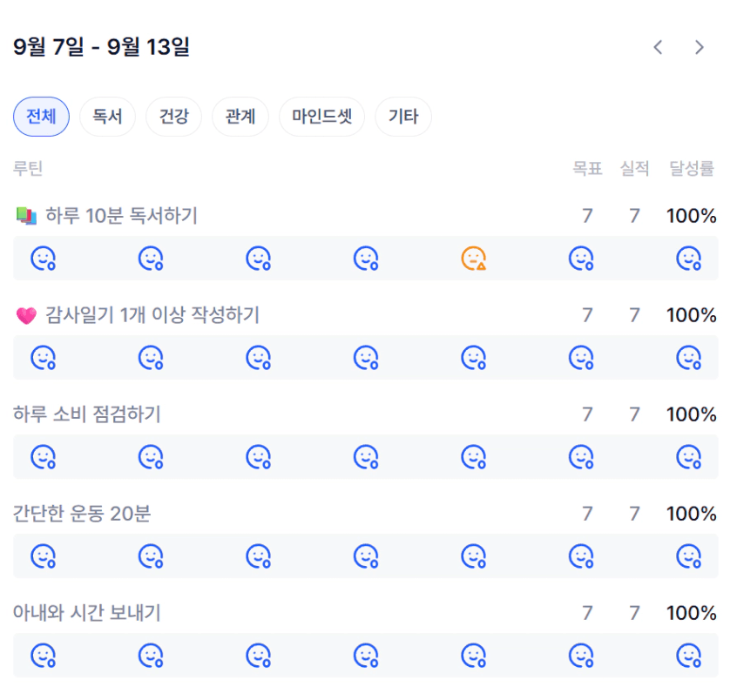Viewport: 730px width, 700px height.
Task: Click the 달성률 column header
Action: (x=692, y=169)
